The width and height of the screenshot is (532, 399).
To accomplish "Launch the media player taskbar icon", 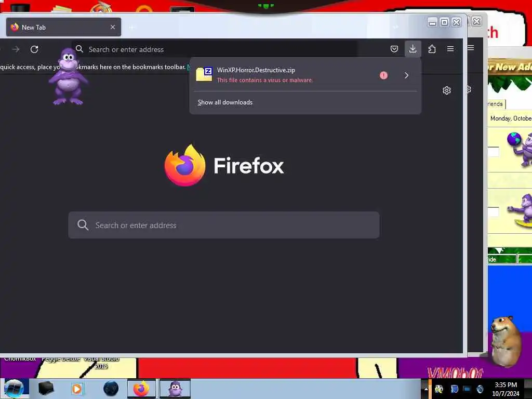I will coord(77,389).
